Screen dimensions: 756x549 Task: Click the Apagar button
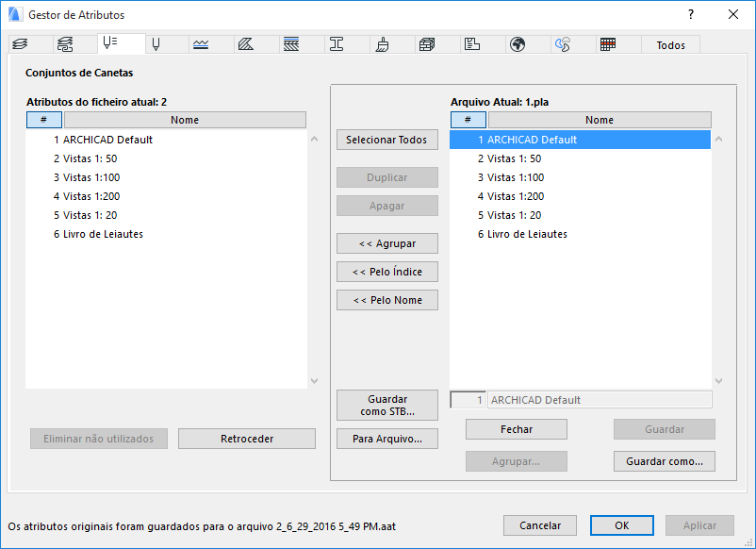point(387,206)
